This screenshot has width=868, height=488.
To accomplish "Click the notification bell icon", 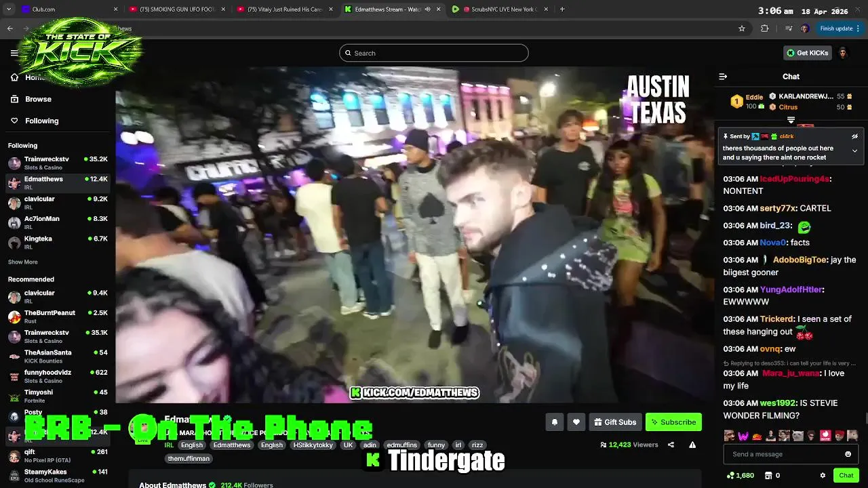I will (554, 422).
